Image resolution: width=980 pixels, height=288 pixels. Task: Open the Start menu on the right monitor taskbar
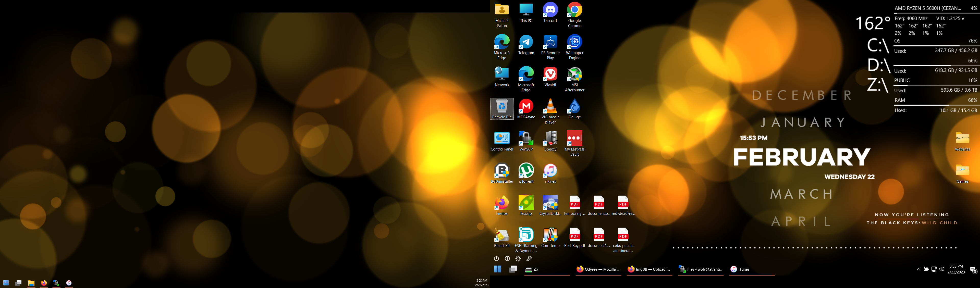(498, 269)
